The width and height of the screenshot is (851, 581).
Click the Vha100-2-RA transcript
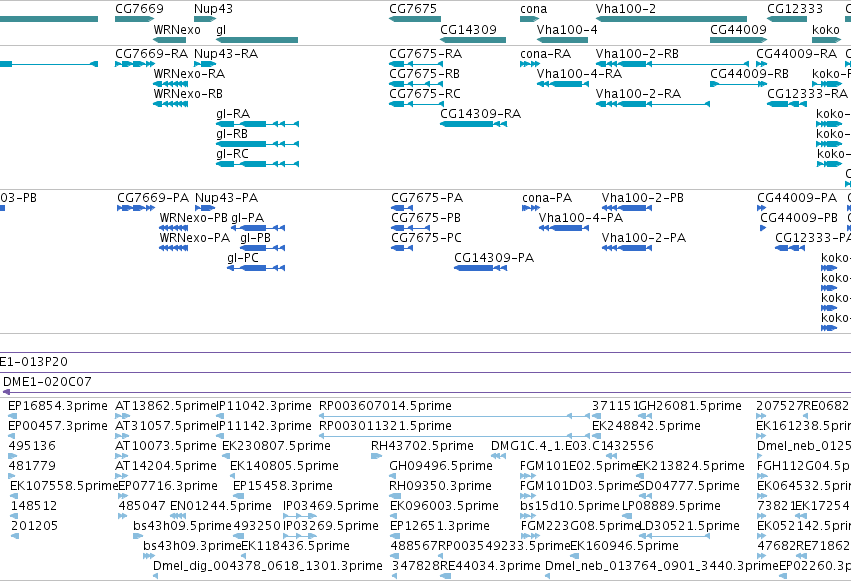tap(652, 104)
